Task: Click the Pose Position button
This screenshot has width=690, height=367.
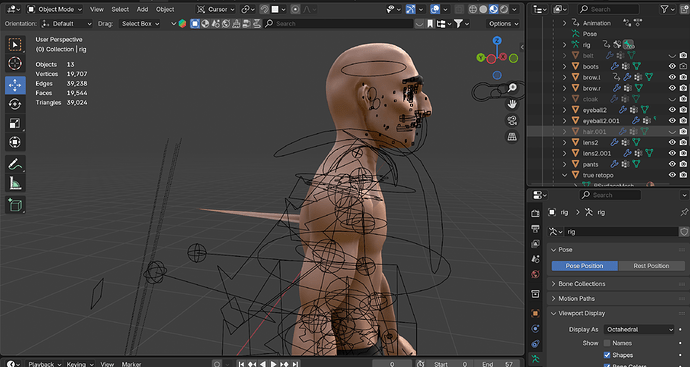Action: point(585,266)
